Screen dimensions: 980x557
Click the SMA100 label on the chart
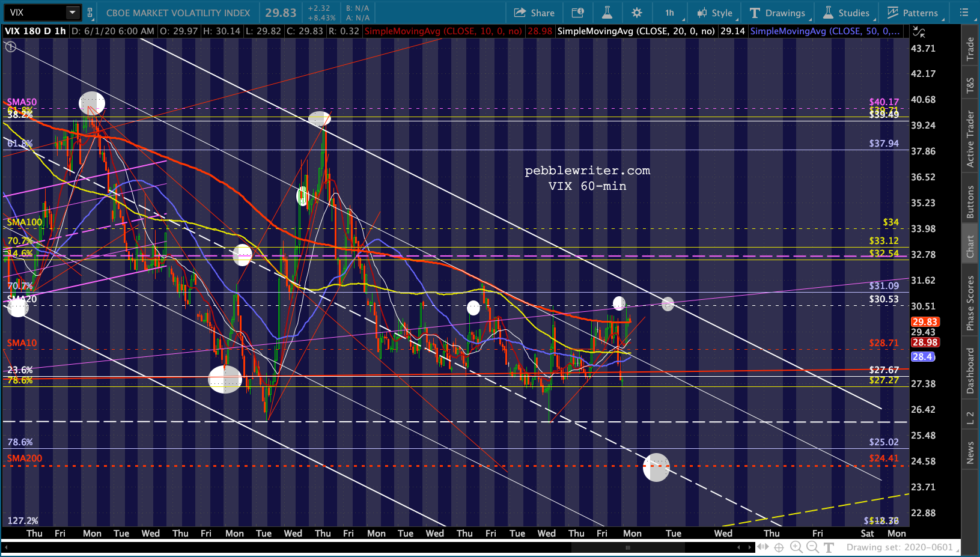point(25,222)
